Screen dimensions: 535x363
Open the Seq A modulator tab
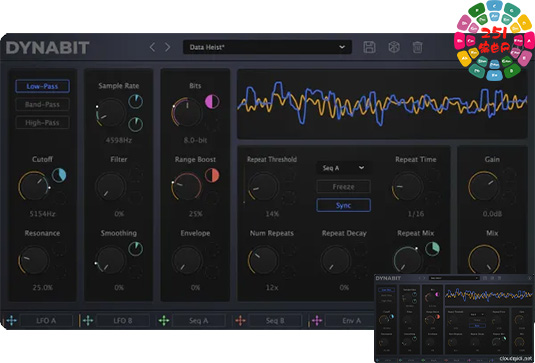[x=199, y=321]
